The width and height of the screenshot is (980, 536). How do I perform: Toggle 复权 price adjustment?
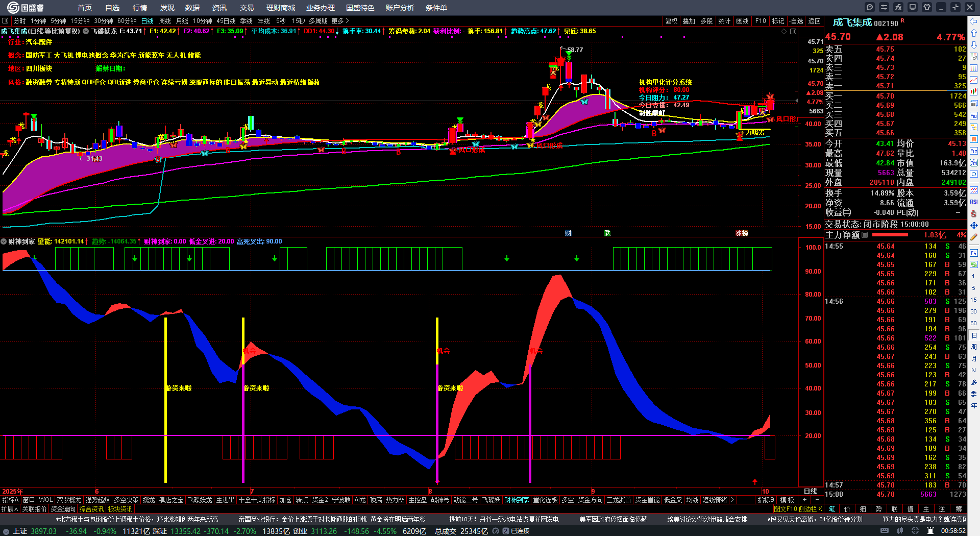click(x=672, y=21)
